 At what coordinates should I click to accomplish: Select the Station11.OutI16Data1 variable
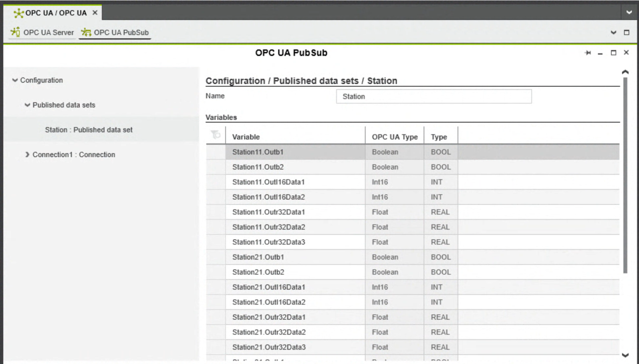268,182
